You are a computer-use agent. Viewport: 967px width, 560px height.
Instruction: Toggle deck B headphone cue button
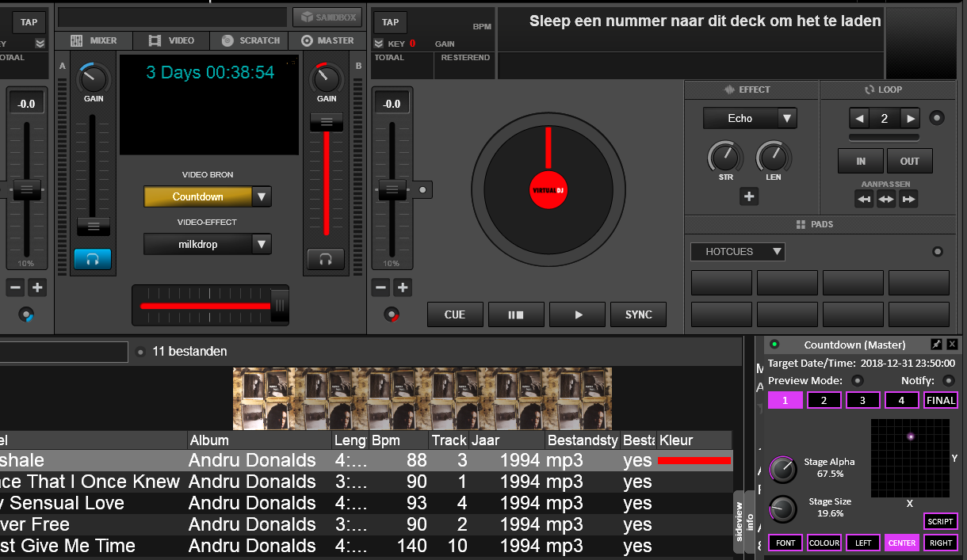326,259
